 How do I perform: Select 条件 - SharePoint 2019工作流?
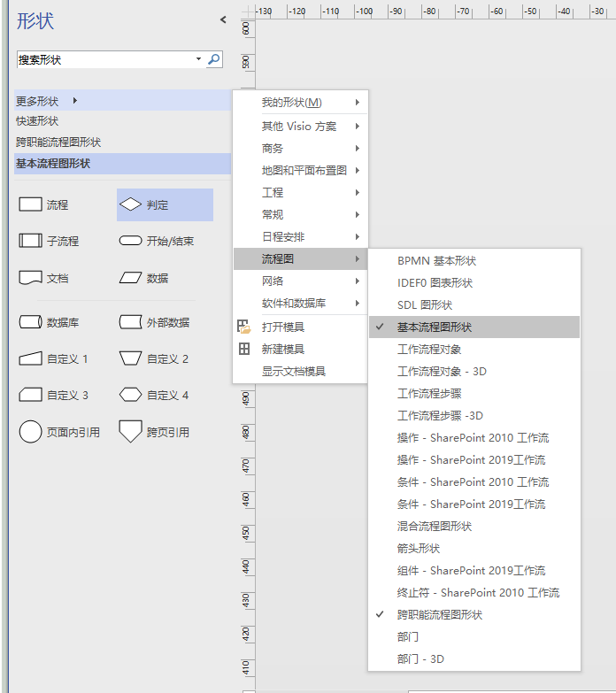pos(474,504)
